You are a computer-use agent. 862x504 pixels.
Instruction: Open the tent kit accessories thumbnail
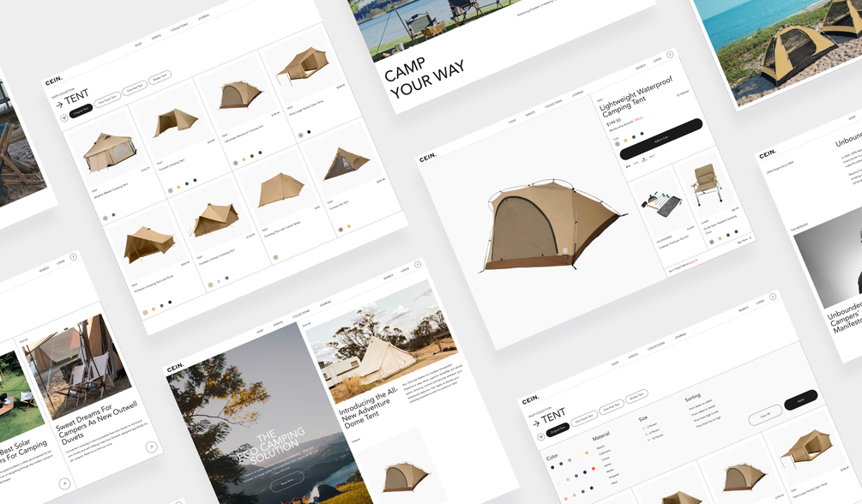(x=662, y=203)
